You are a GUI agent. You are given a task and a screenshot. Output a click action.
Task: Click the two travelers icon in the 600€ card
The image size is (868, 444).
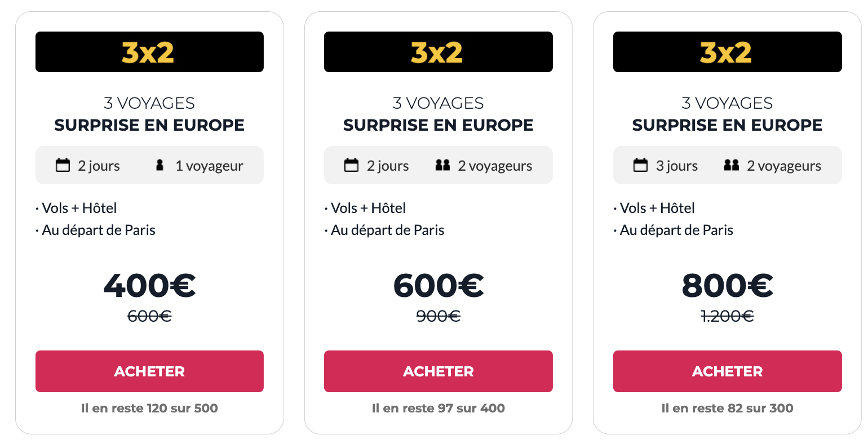[442, 165]
